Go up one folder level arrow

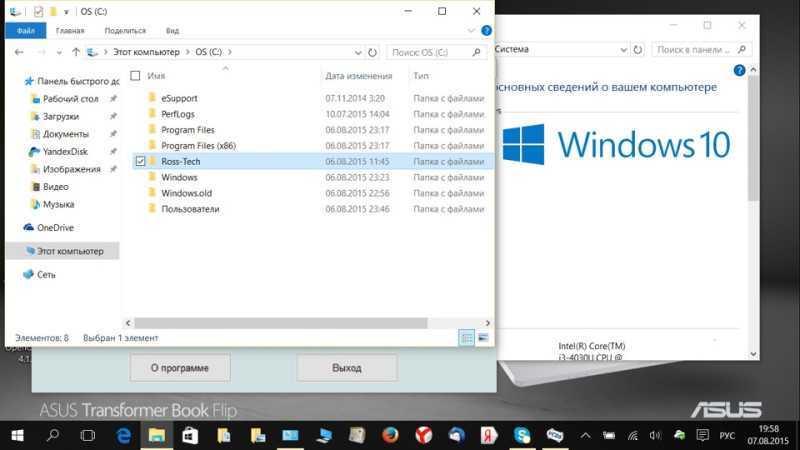pyautogui.click(x=76, y=52)
